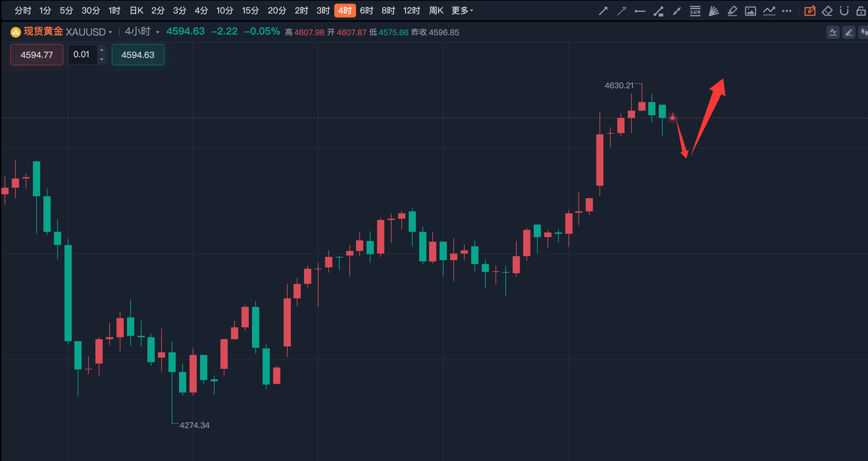Select the trend projection line tool

pyautogui.click(x=769, y=11)
